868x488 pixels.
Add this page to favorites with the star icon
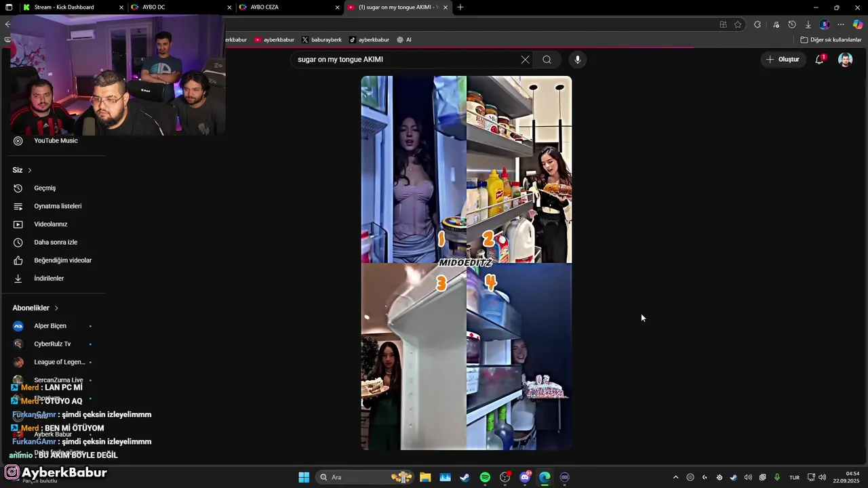[738, 24]
